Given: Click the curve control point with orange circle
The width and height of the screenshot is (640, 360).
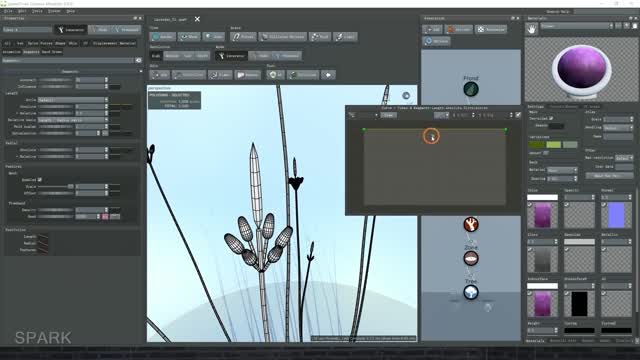Looking at the screenshot, I should [x=431, y=136].
